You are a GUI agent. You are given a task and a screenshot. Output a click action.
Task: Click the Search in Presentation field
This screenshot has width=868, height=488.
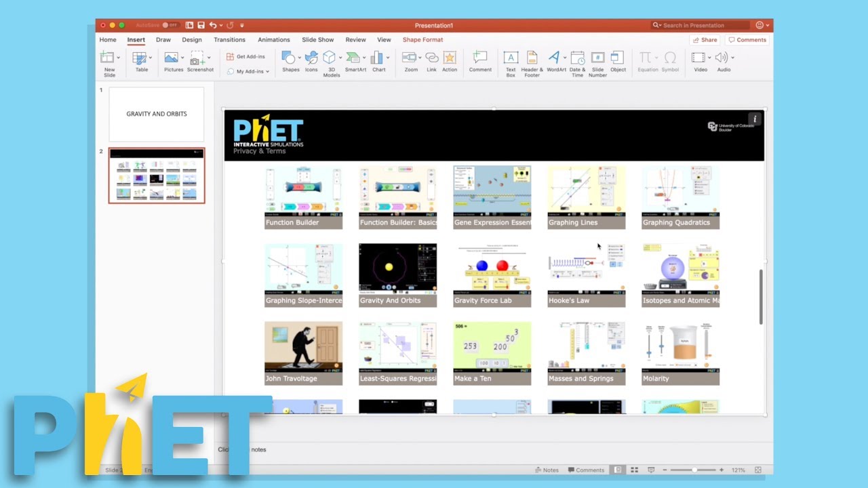[701, 25]
